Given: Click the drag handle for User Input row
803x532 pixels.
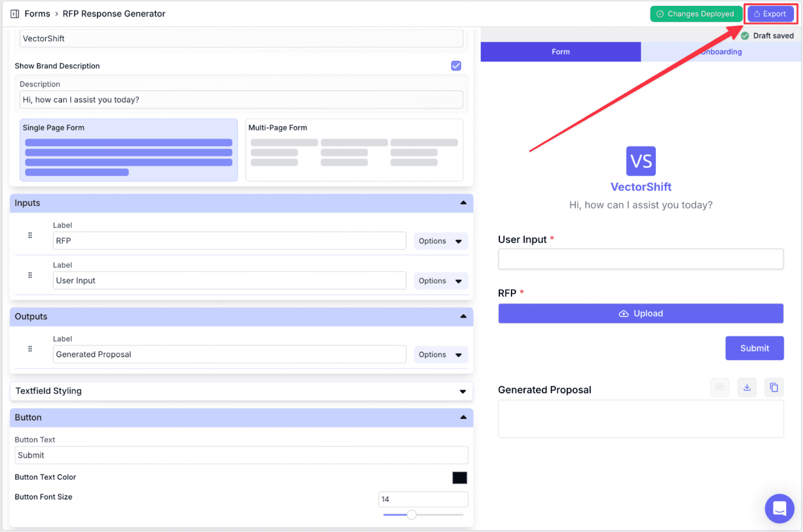Looking at the screenshot, I should (30, 275).
